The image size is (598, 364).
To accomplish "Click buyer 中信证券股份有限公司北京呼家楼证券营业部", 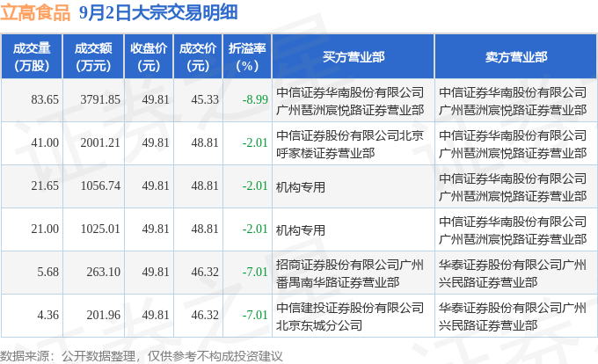I will tap(350, 144).
